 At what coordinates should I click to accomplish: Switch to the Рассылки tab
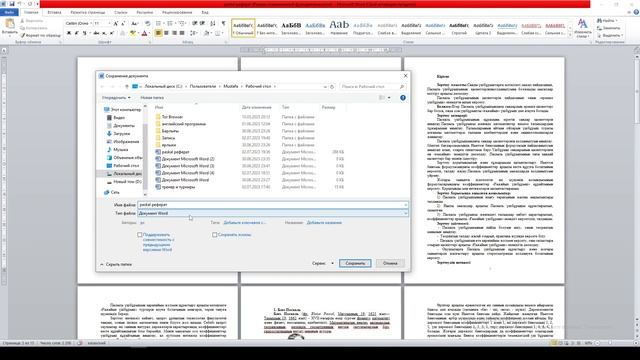144,13
